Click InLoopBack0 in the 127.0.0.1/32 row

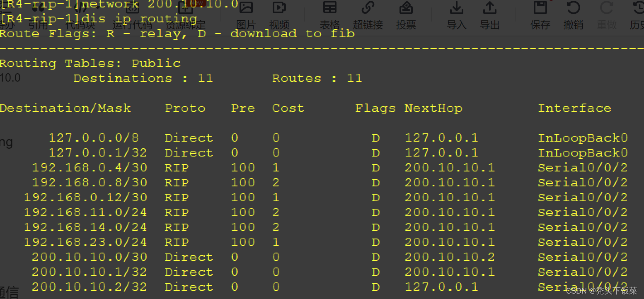tap(583, 153)
